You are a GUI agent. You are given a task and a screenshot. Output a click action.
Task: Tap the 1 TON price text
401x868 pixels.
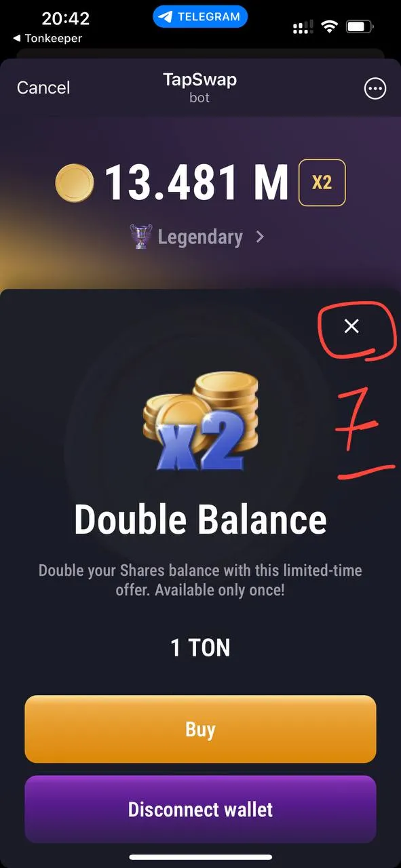pos(200,648)
